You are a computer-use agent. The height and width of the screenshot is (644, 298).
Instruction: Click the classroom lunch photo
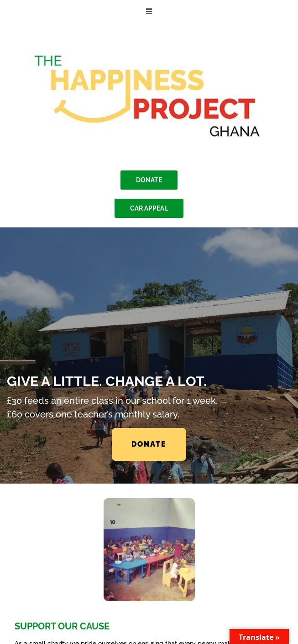(x=149, y=550)
